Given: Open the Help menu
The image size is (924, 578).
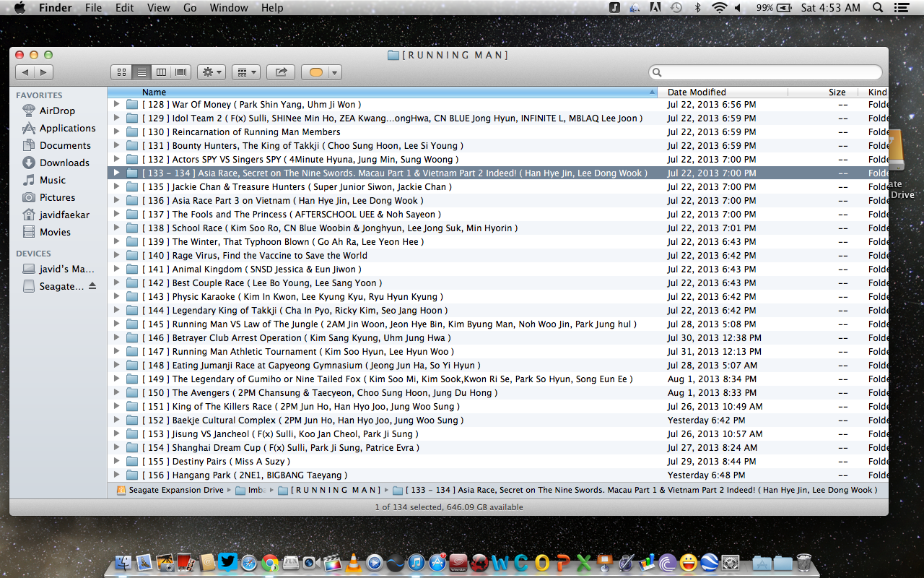Looking at the screenshot, I should click(x=272, y=8).
